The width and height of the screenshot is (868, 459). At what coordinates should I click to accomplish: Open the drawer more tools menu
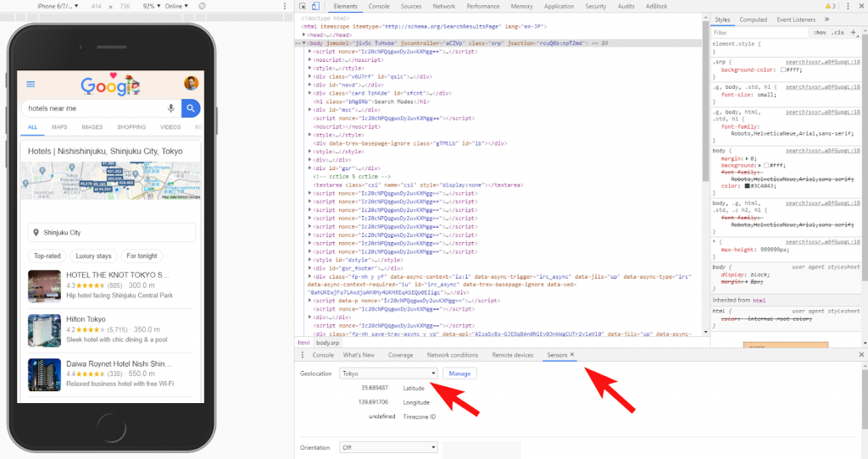pyautogui.click(x=303, y=355)
